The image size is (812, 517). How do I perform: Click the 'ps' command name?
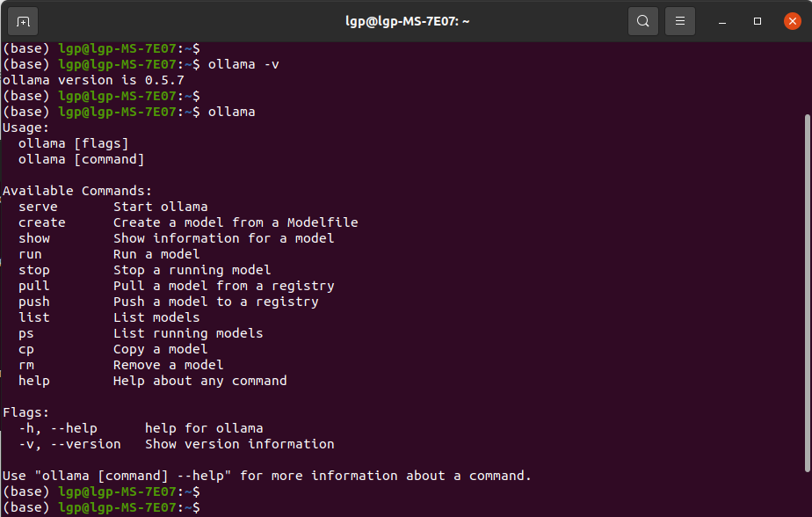coord(25,333)
